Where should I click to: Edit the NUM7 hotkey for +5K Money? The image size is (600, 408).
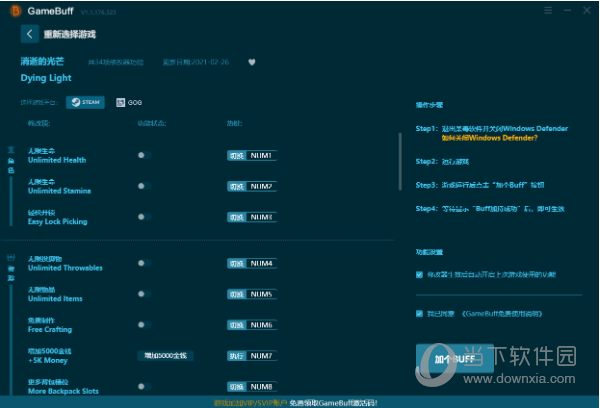pyautogui.click(x=252, y=356)
